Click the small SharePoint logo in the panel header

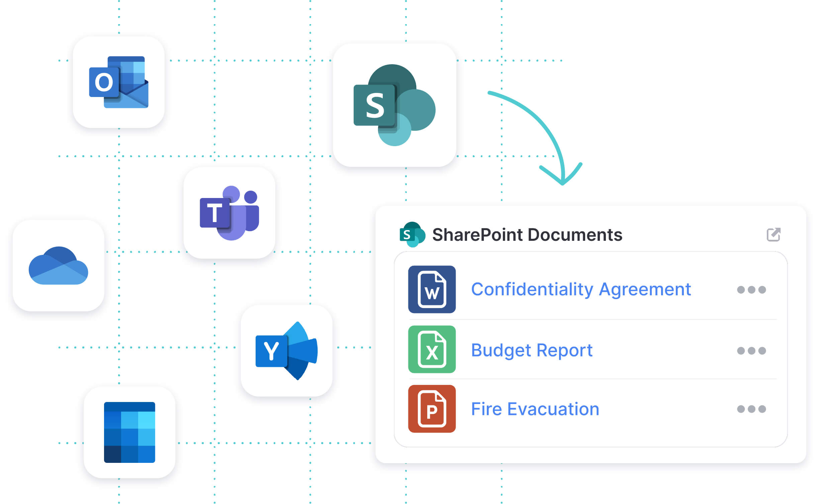[x=412, y=234]
